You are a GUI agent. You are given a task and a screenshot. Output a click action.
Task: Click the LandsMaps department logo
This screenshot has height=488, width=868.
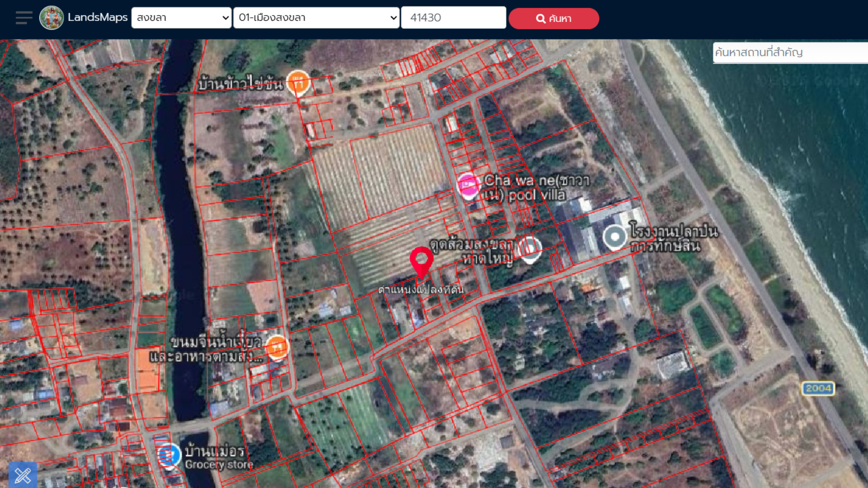[x=51, y=18]
